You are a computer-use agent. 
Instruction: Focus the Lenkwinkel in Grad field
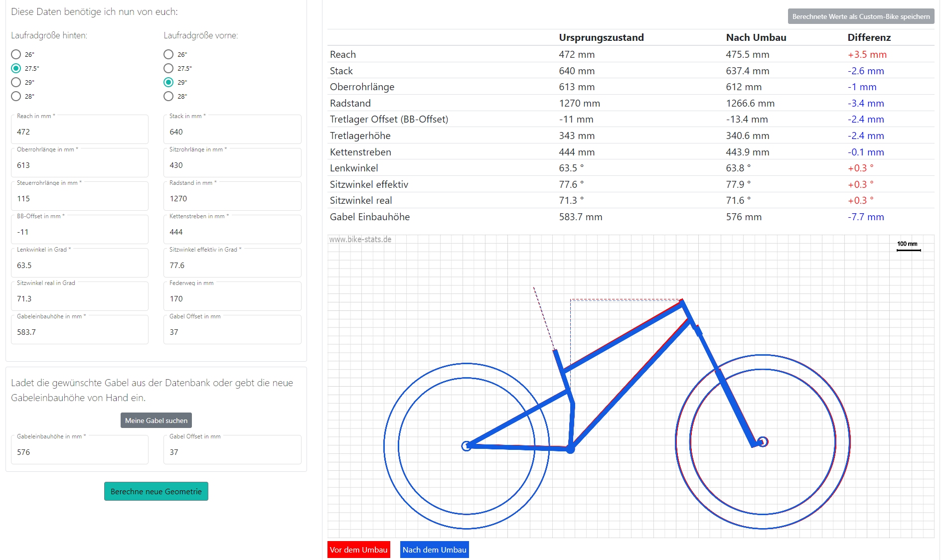[x=80, y=266]
